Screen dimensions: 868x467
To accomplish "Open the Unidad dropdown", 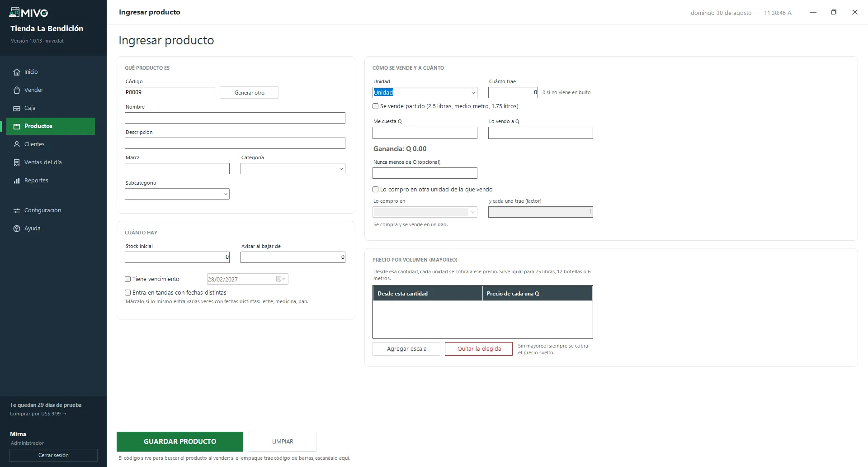I will [x=473, y=93].
